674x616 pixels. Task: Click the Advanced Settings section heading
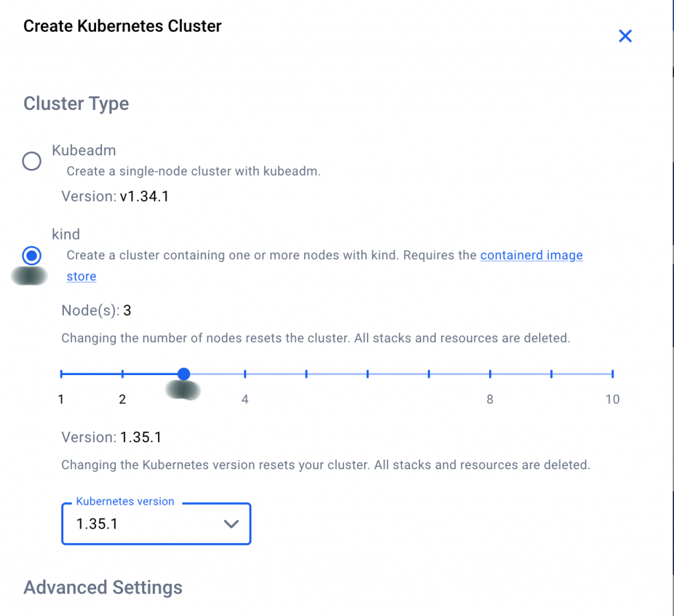pyautogui.click(x=103, y=587)
